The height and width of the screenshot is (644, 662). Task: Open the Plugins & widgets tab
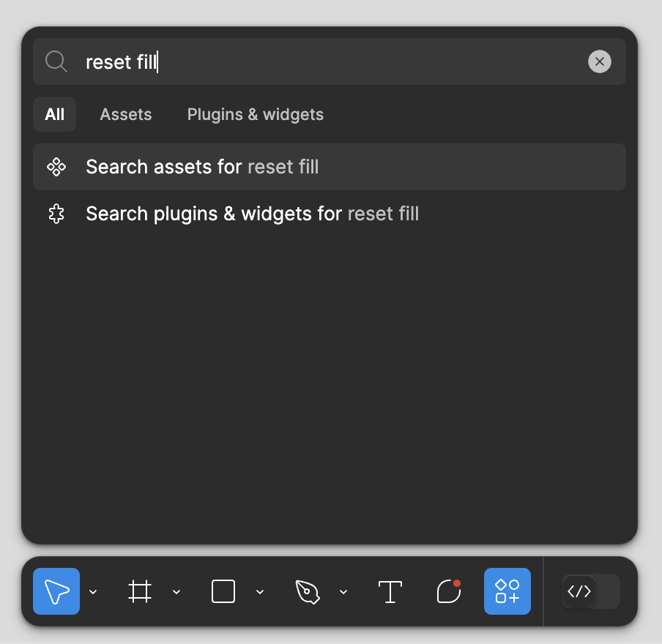click(x=256, y=114)
